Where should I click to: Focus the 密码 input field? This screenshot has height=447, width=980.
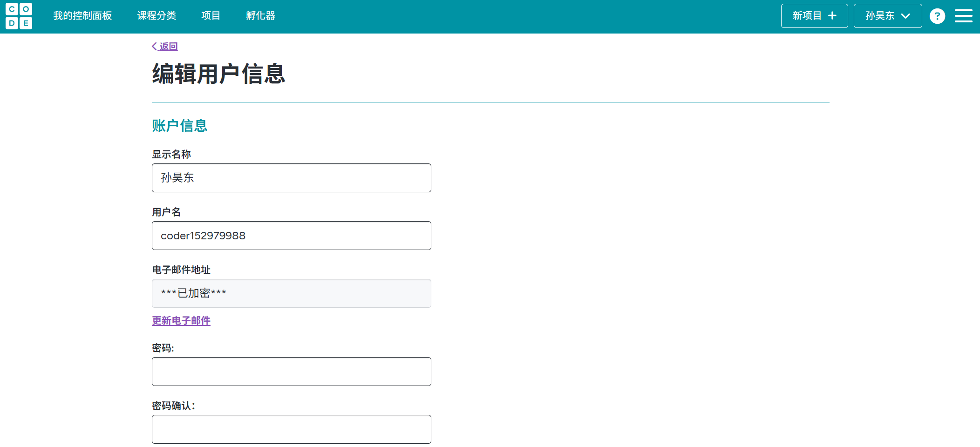292,372
